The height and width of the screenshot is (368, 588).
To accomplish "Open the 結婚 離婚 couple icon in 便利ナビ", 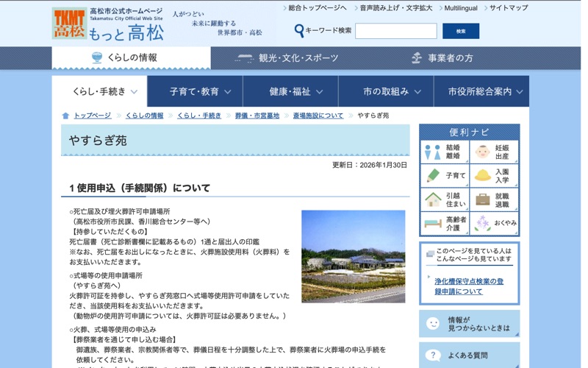I will pos(432,152).
